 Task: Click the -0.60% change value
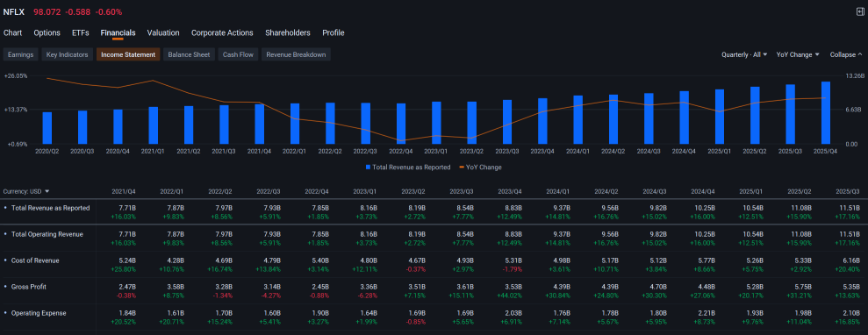[x=109, y=11]
